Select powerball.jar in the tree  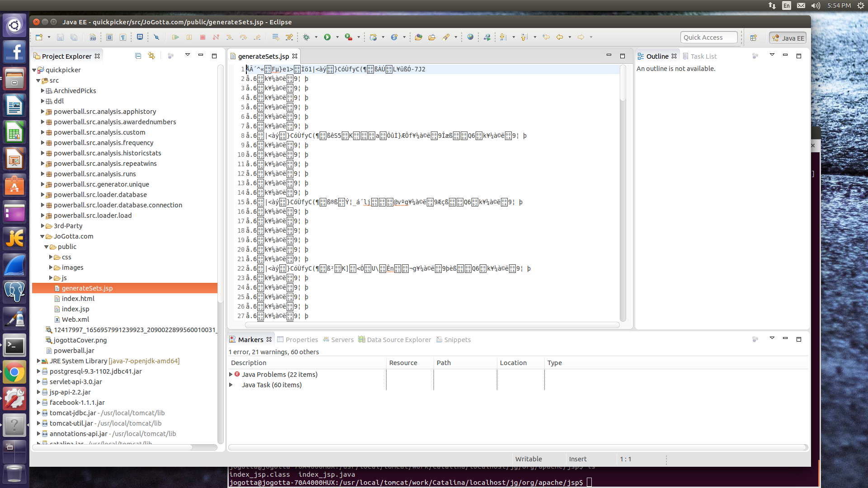pyautogui.click(x=74, y=351)
